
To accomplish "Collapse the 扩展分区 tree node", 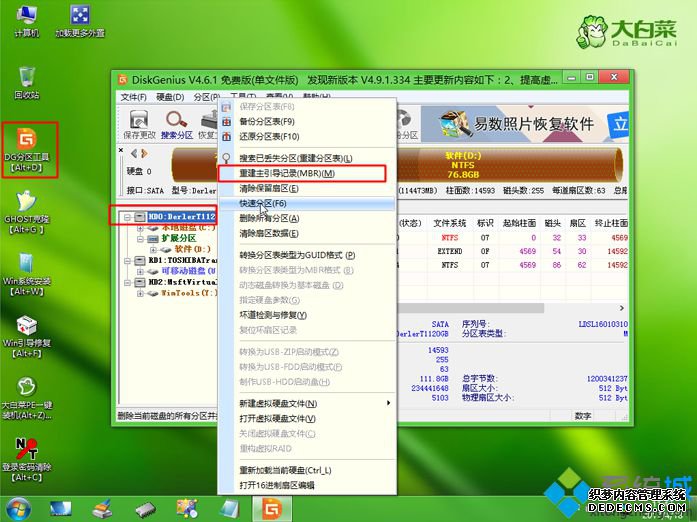I will click(x=140, y=239).
